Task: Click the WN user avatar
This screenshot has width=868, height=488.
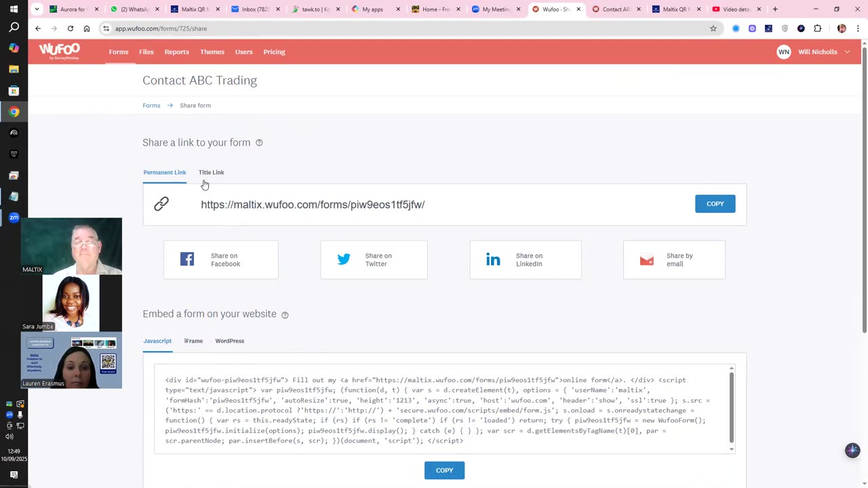Action: [783, 52]
